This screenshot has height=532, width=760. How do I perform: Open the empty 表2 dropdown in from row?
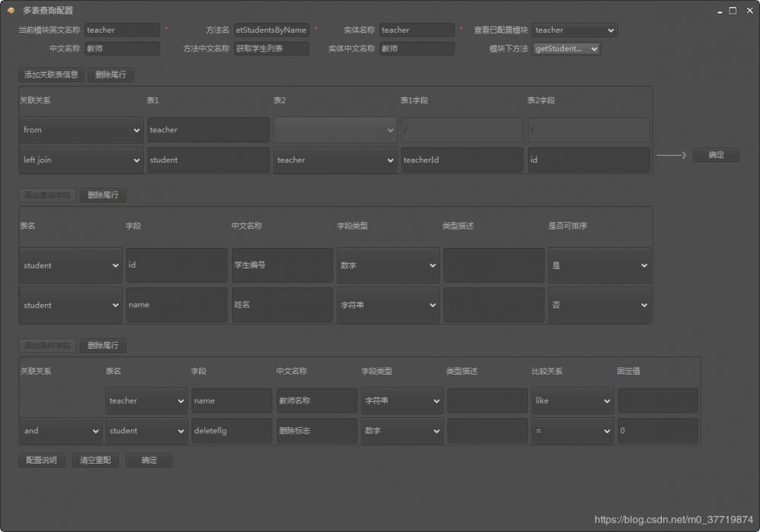click(x=335, y=130)
